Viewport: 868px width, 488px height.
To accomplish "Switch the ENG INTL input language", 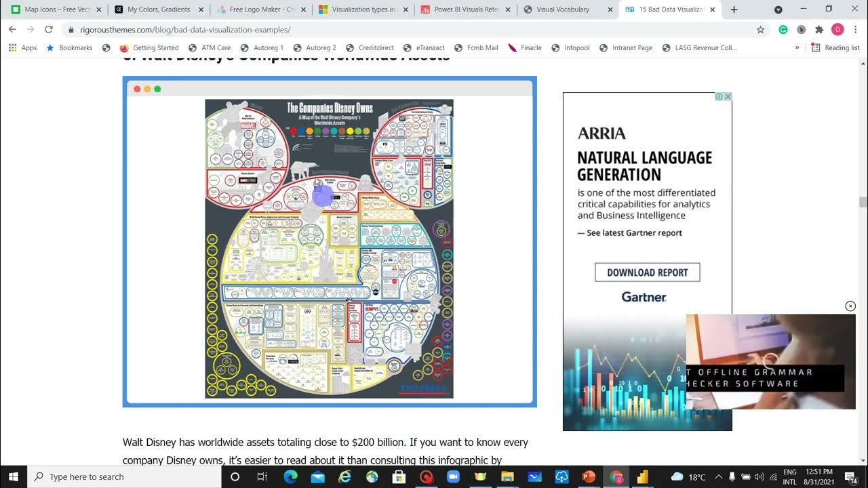I will pos(789,476).
